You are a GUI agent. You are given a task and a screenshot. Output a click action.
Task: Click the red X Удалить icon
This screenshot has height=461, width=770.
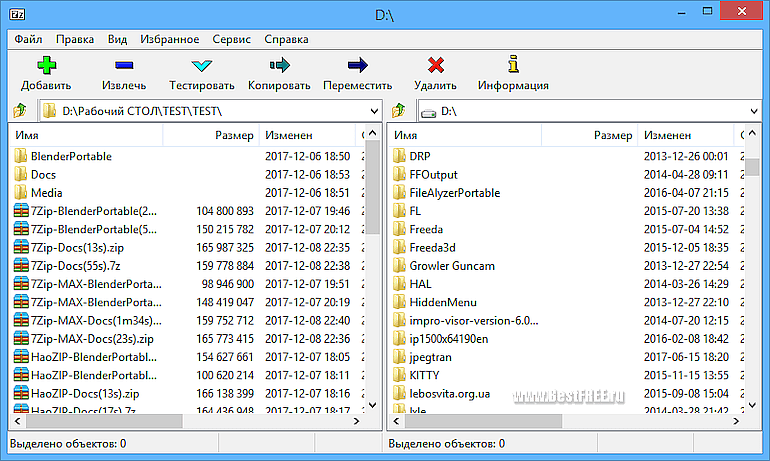click(x=436, y=65)
